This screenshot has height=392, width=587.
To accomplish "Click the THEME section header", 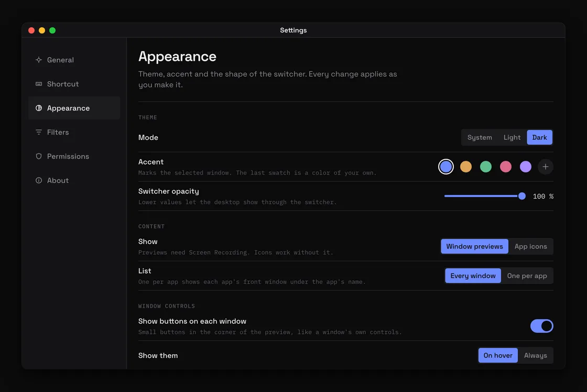I will [x=147, y=117].
